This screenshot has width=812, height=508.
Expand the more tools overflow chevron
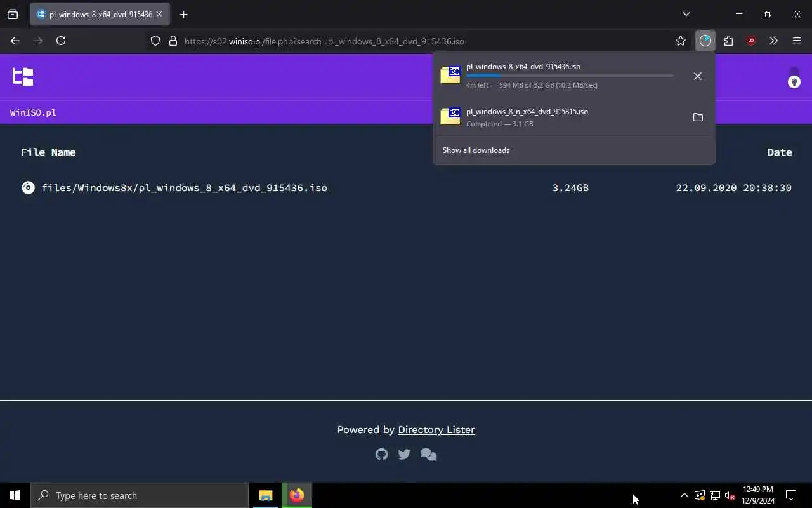[773, 41]
